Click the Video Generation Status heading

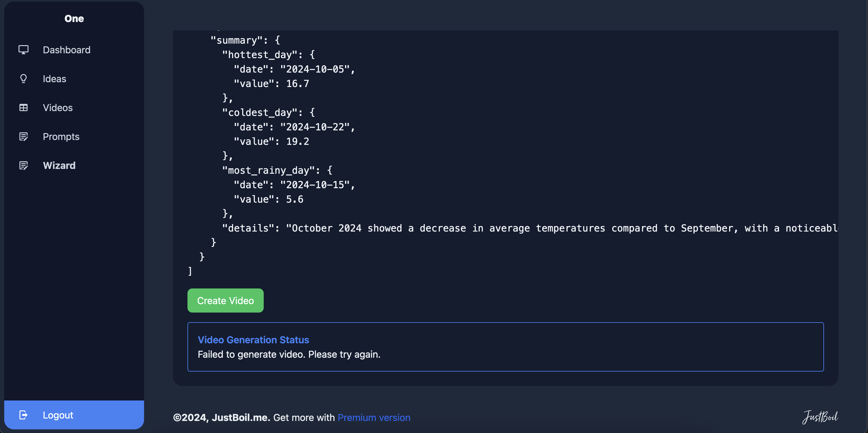pyautogui.click(x=253, y=340)
